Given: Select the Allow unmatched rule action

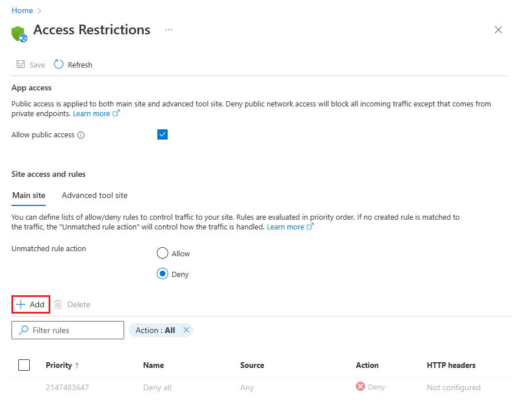Looking at the screenshot, I should [163, 253].
